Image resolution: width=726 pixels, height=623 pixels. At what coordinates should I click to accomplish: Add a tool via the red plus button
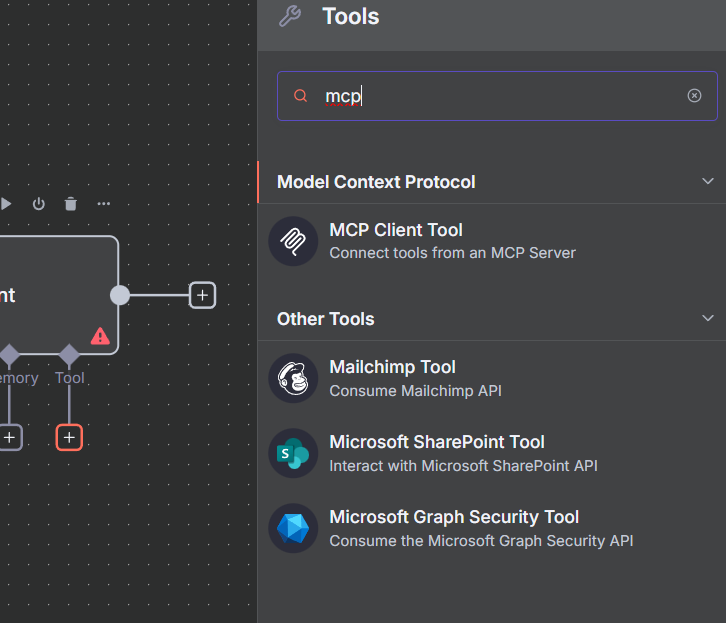[x=69, y=437]
